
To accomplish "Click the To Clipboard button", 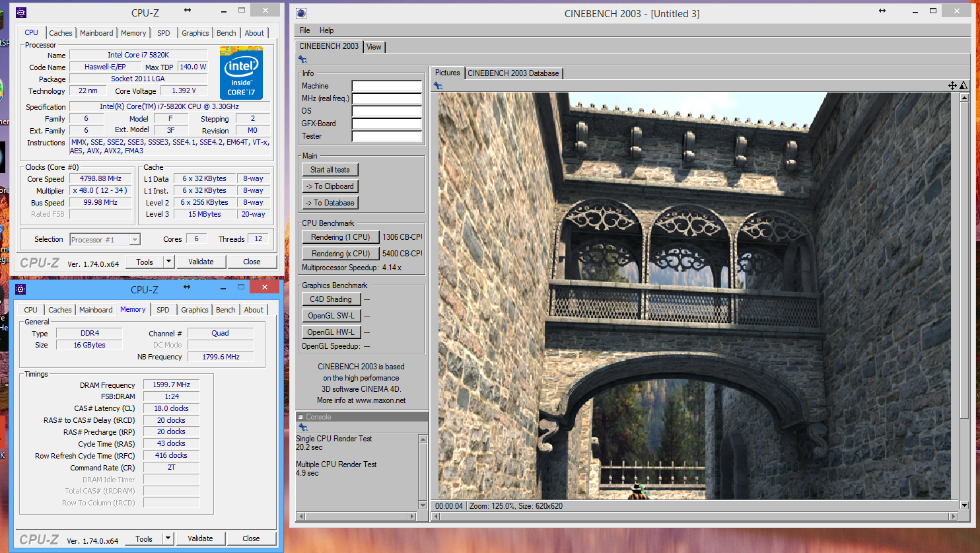I will coord(330,186).
